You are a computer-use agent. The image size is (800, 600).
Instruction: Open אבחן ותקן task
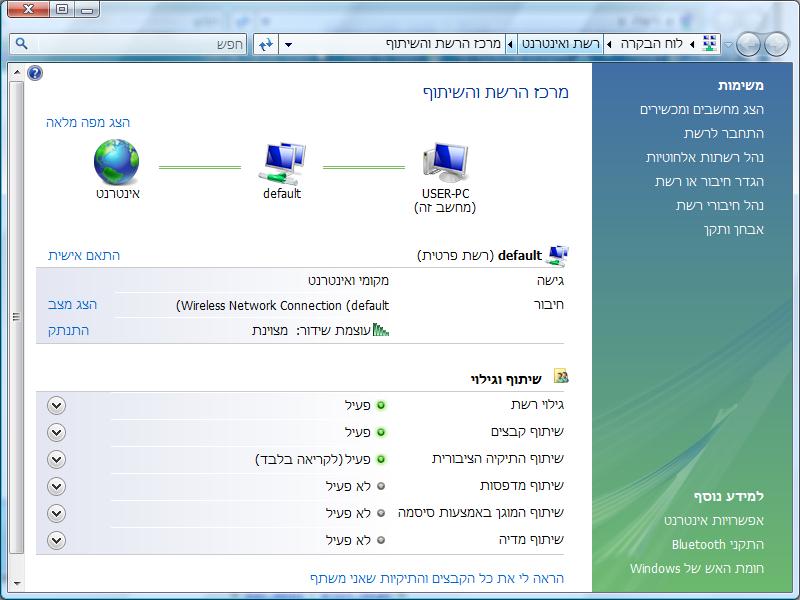coord(734,230)
